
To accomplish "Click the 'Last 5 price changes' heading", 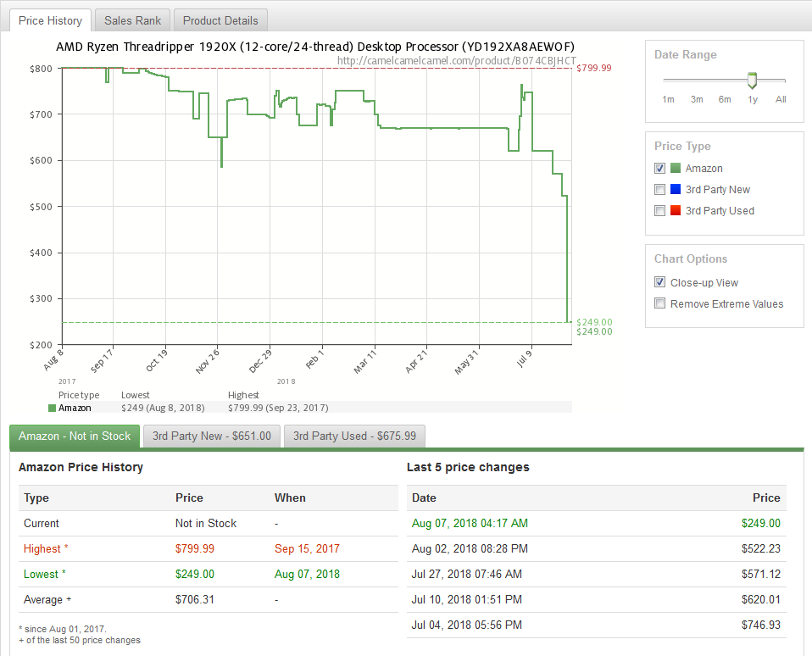I will coord(468,467).
